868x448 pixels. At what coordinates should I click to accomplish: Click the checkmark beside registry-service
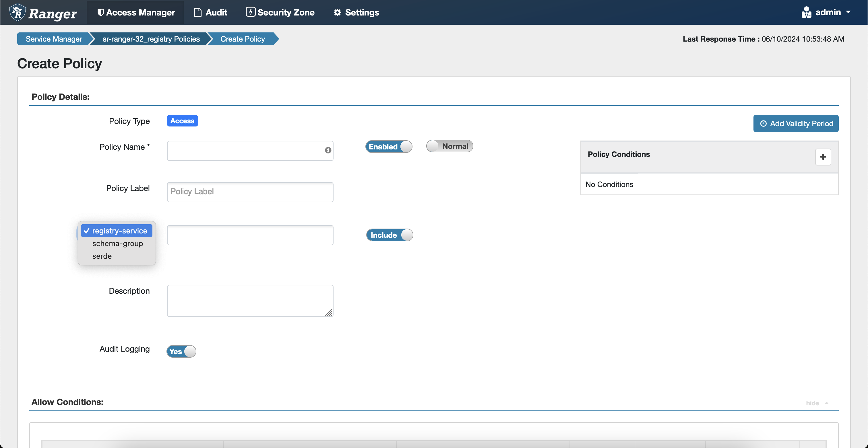[x=87, y=231]
